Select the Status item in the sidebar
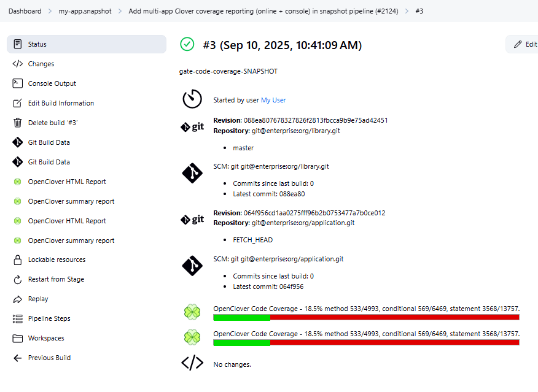The height and width of the screenshot is (392, 538). coord(86,44)
